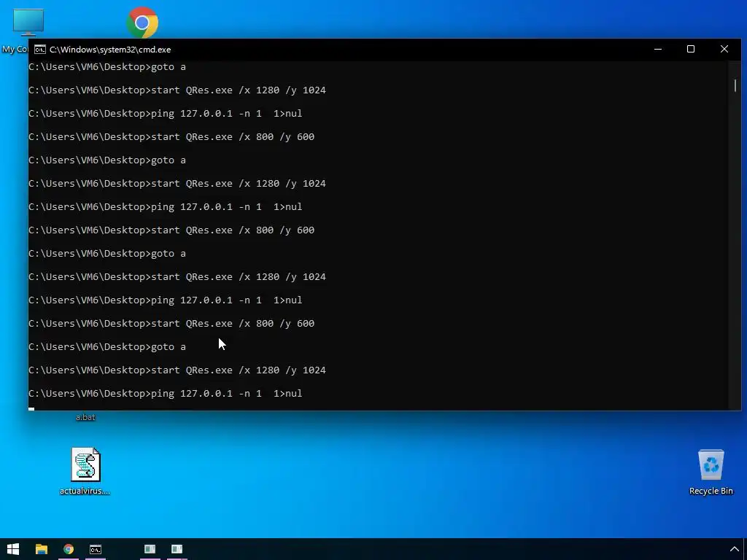Click the topmost 'goto a' line in cmd
The image size is (747, 560).
[107, 67]
